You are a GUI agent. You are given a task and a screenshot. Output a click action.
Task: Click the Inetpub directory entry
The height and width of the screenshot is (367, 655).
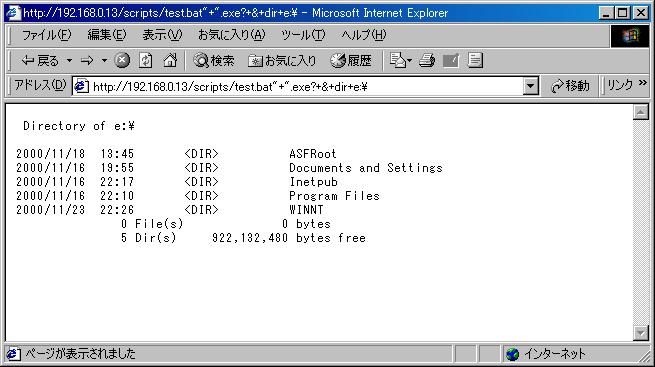tap(313, 182)
